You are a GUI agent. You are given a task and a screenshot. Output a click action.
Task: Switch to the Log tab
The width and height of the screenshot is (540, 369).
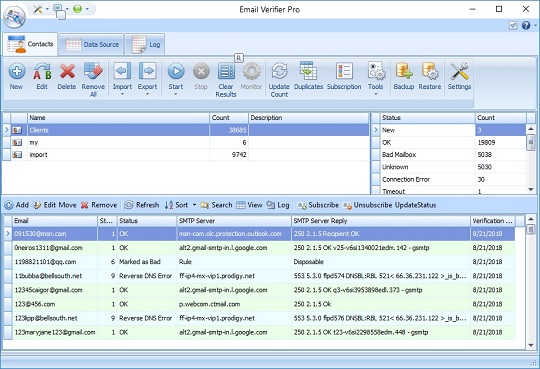pos(145,44)
